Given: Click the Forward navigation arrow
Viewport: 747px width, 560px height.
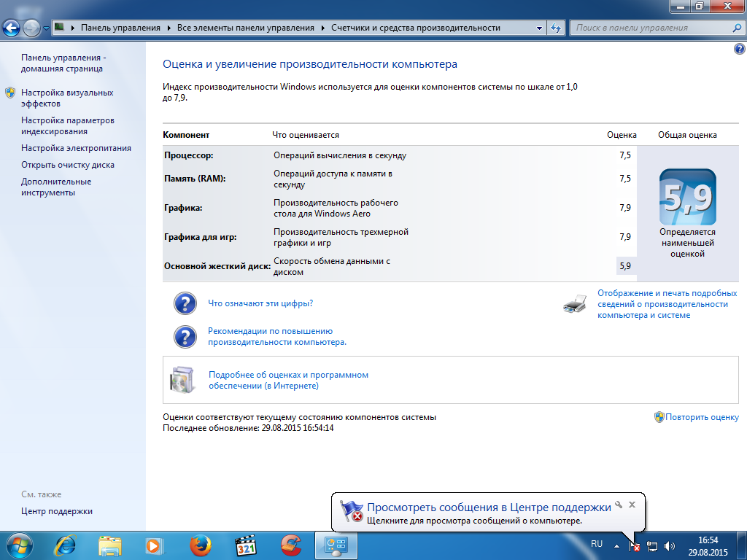Looking at the screenshot, I should 31,28.
